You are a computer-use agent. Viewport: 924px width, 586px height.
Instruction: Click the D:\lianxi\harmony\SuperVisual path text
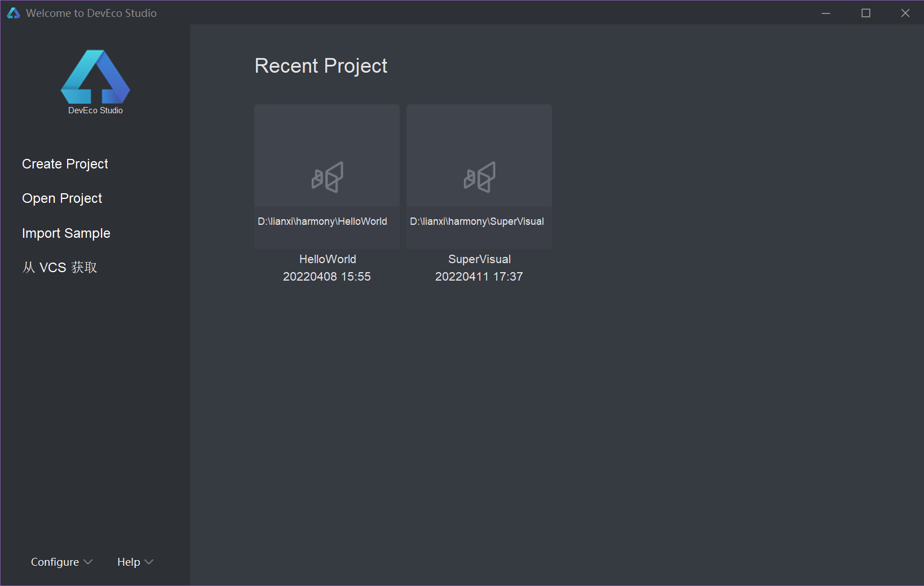click(477, 221)
